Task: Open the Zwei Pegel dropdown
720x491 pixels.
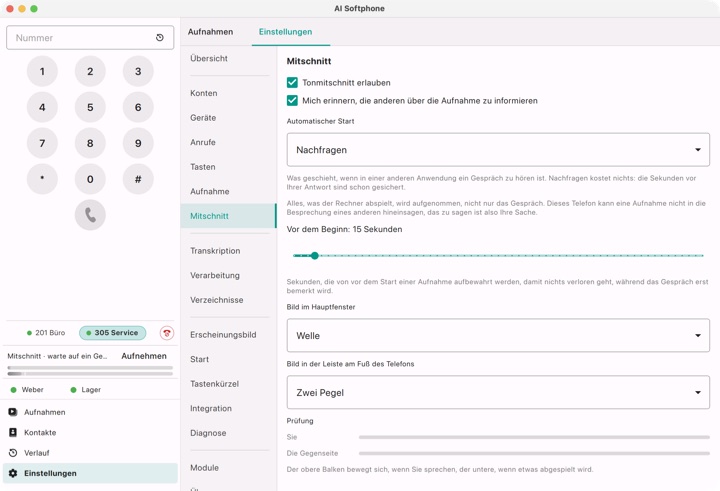Action: tap(498, 393)
